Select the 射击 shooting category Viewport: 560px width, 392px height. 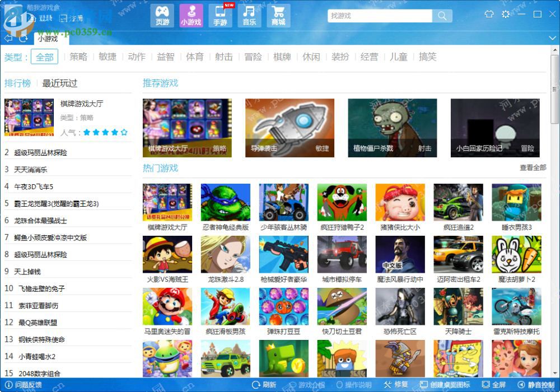pyautogui.click(x=224, y=57)
